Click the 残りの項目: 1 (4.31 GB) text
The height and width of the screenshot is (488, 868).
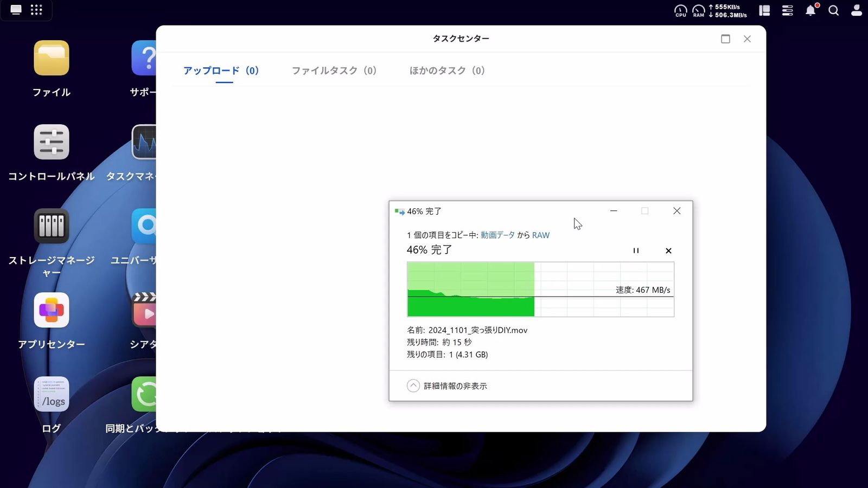click(x=448, y=354)
